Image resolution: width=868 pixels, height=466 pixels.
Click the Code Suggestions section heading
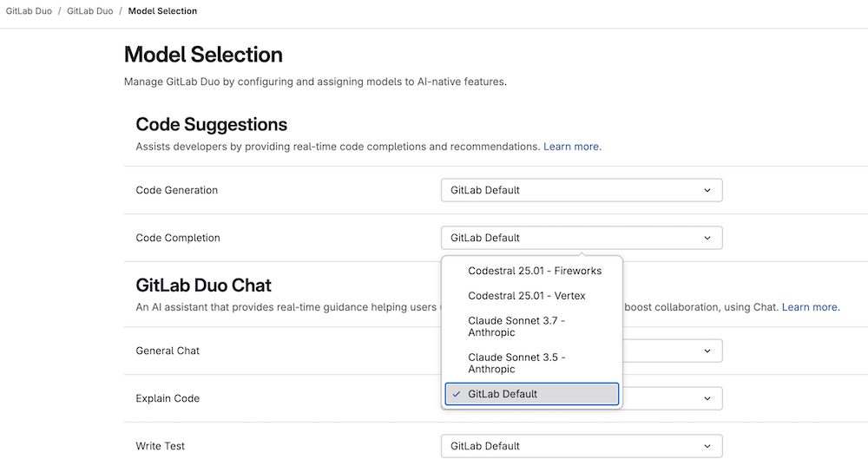[211, 124]
